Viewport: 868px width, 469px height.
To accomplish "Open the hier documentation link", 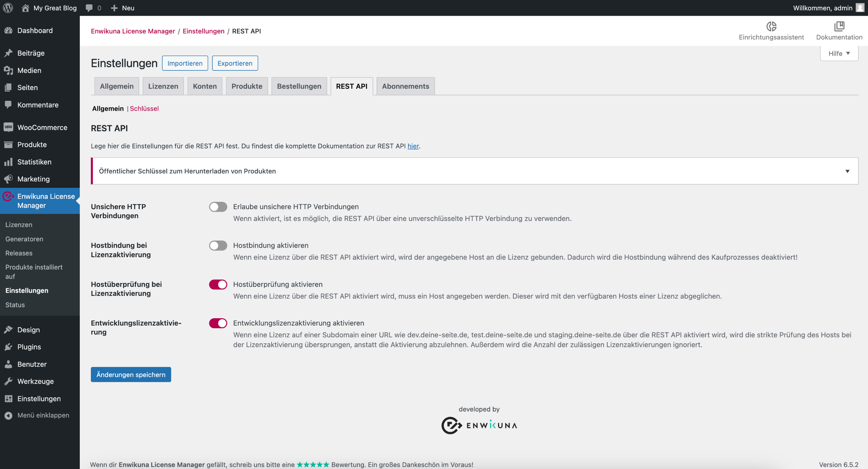I will click(413, 146).
